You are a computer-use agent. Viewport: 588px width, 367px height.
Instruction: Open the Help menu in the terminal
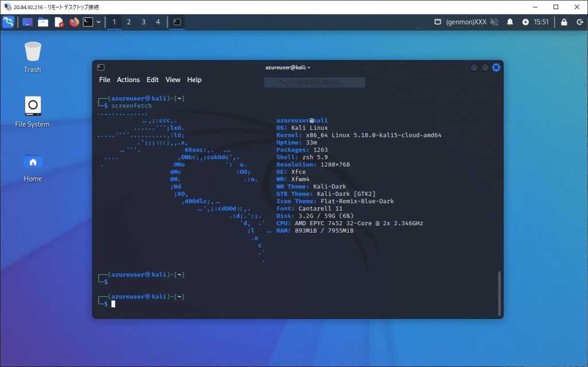point(194,80)
